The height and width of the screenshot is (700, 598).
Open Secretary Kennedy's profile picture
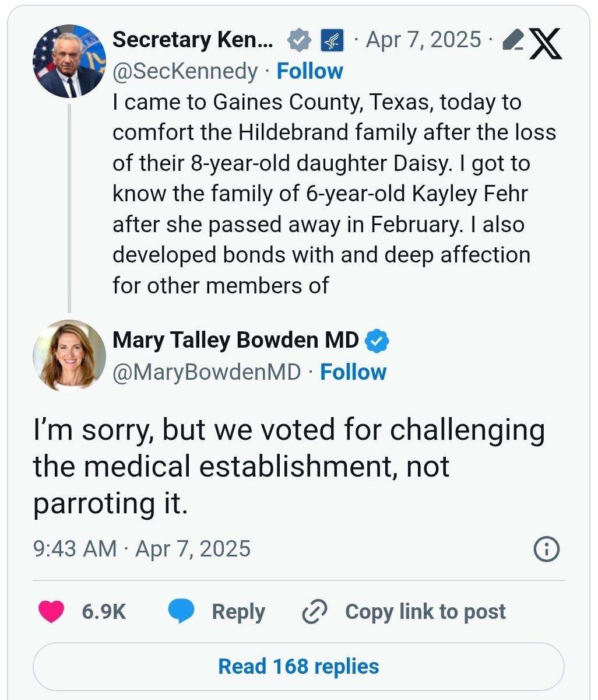70,61
